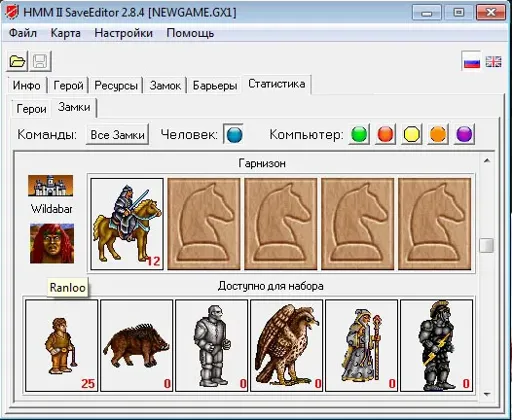512x420 pixels.
Task: Switch language to English flag
Action: pos(493,61)
